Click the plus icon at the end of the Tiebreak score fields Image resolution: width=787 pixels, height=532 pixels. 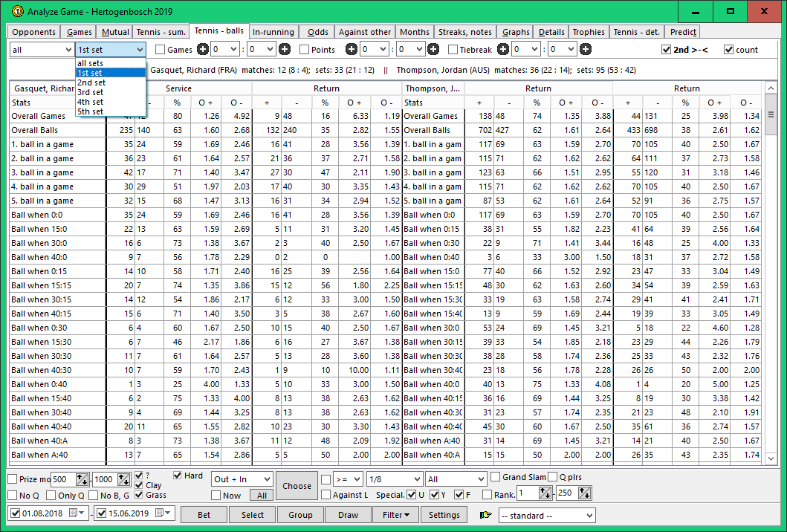[586, 50]
